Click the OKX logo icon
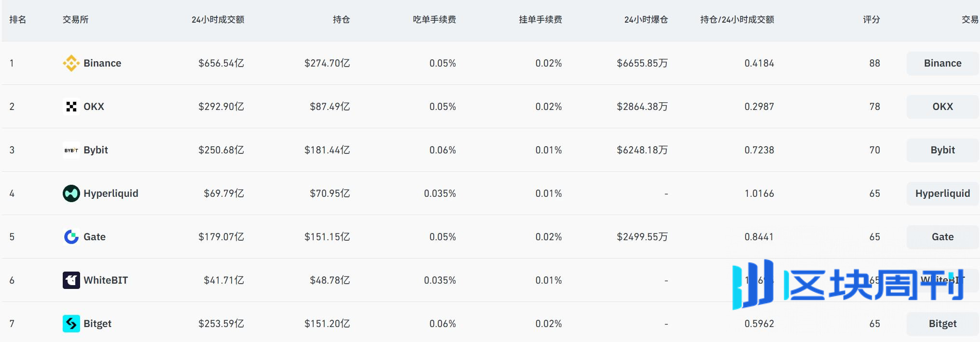 point(71,107)
